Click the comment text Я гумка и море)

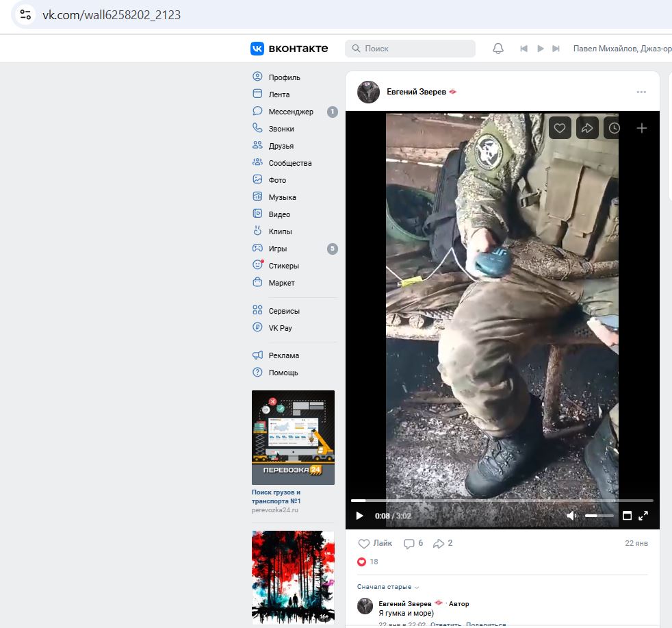(x=406, y=613)
